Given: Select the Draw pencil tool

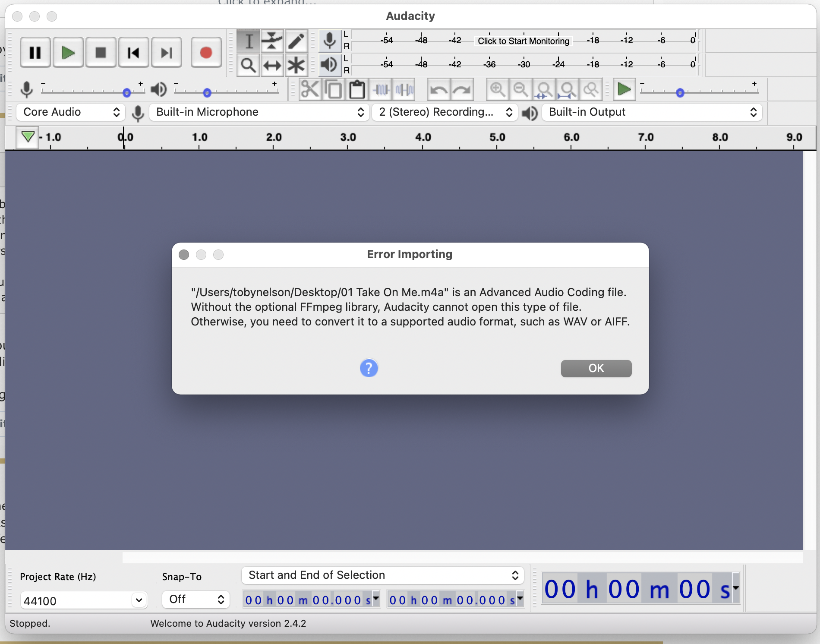Looking at the screenshot, I should pyautogui.click(x=296, y=41).
